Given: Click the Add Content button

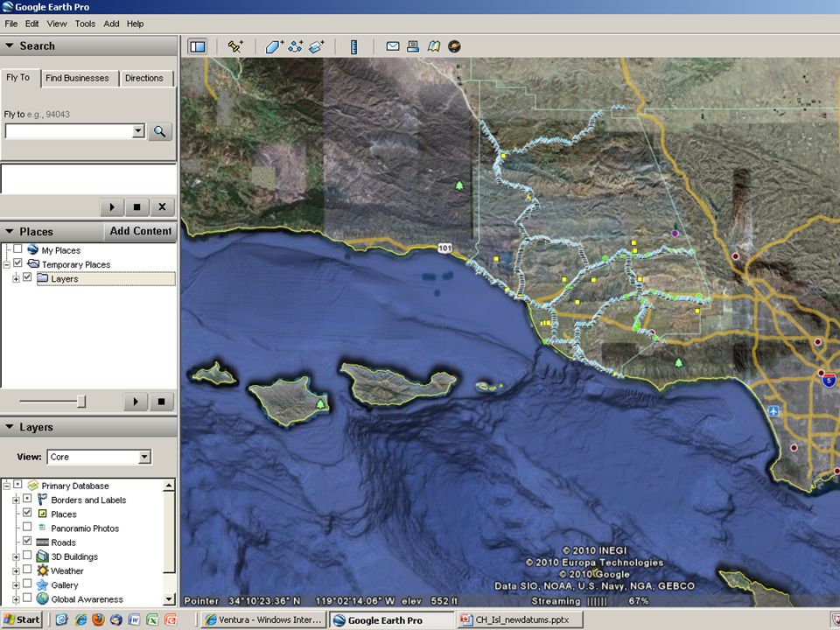Looking at the screenshot, I should [140, 231].
